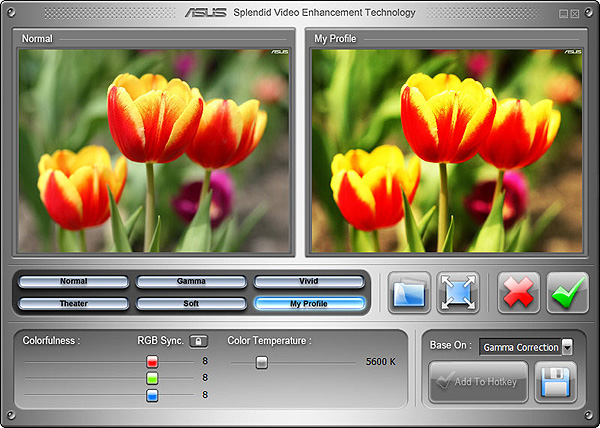
Task: Select the Theater preset
Action: (x=73, y=304)
